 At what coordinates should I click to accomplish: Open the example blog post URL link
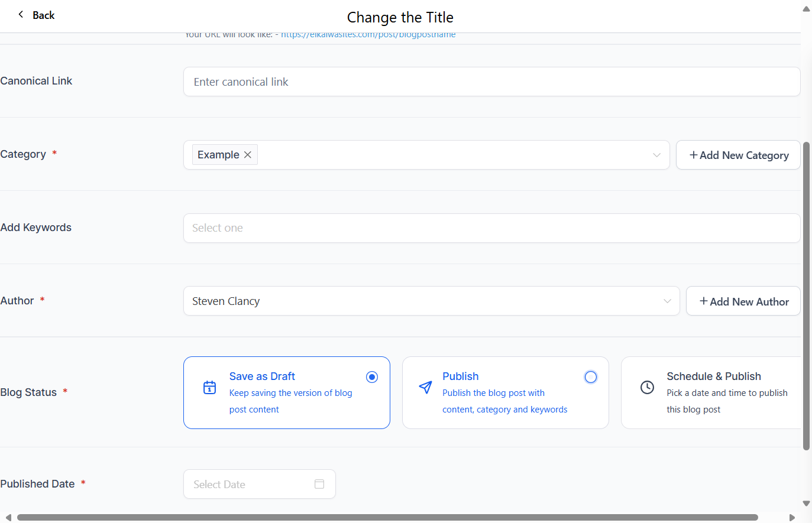[368, 34]
